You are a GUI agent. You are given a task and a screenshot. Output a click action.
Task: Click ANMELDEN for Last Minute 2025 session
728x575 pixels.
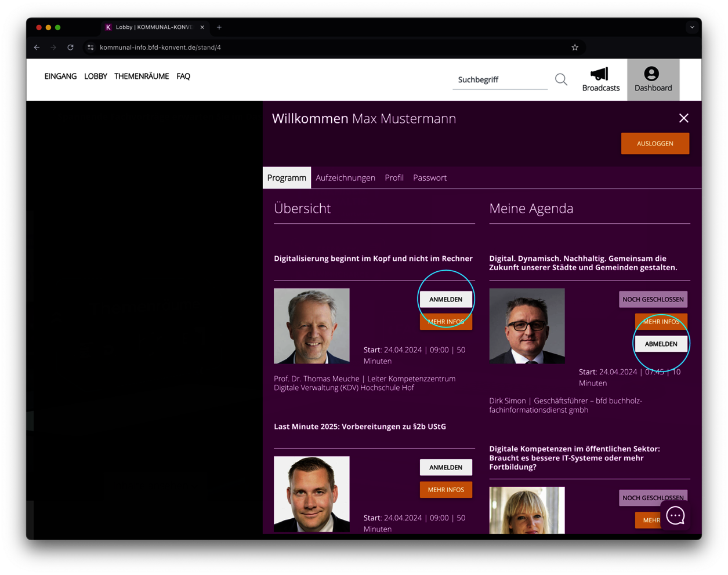pyautogui.click(x=446, y=468)
